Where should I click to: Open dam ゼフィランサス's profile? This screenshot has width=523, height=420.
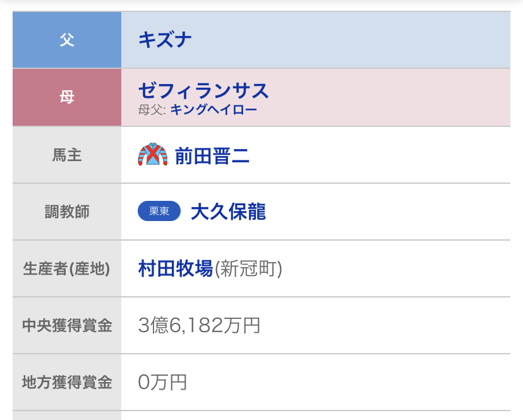[203, 91]
